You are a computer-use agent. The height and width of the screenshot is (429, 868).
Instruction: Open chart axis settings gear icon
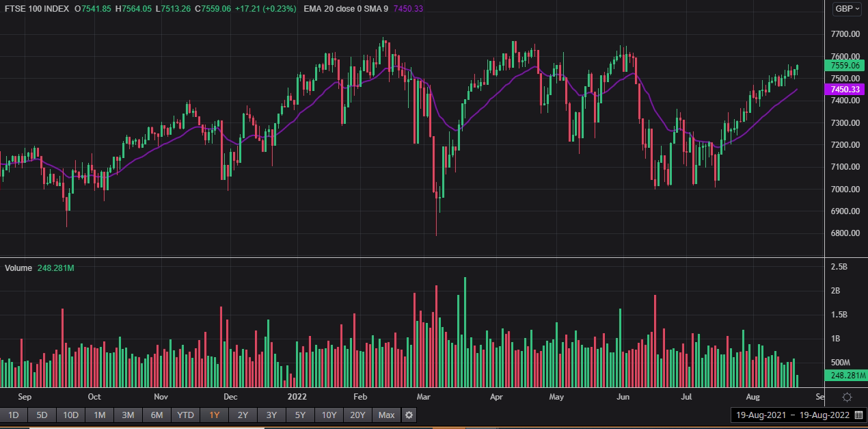click(847, 397)
